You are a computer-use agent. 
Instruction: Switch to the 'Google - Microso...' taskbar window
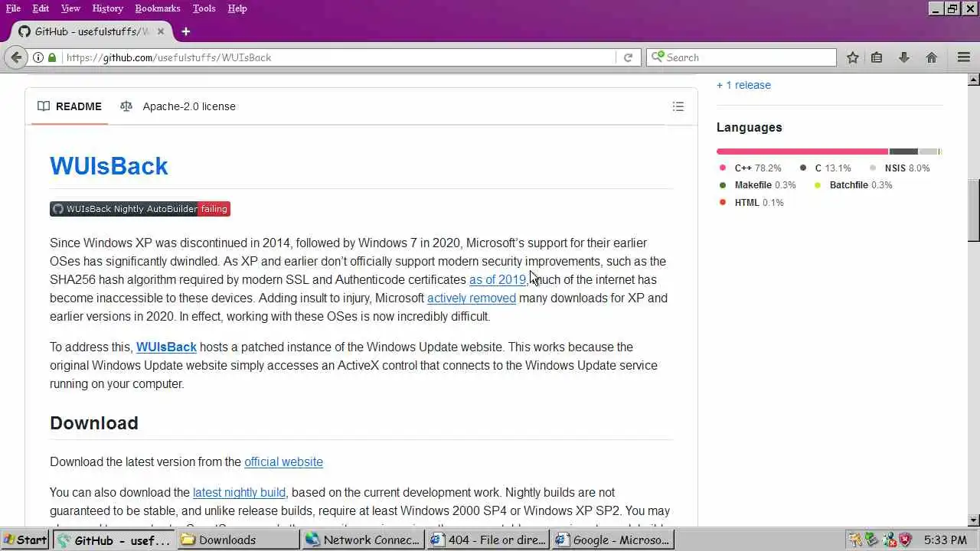coord(612,540)
